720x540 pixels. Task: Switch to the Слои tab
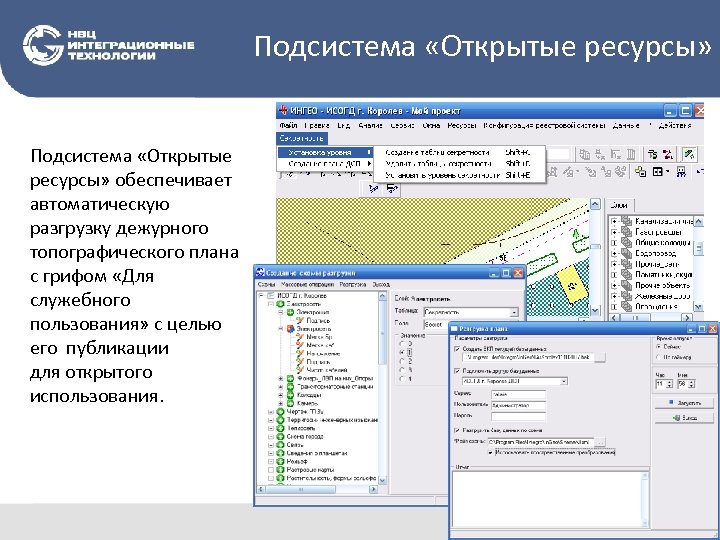click(619, 205)
